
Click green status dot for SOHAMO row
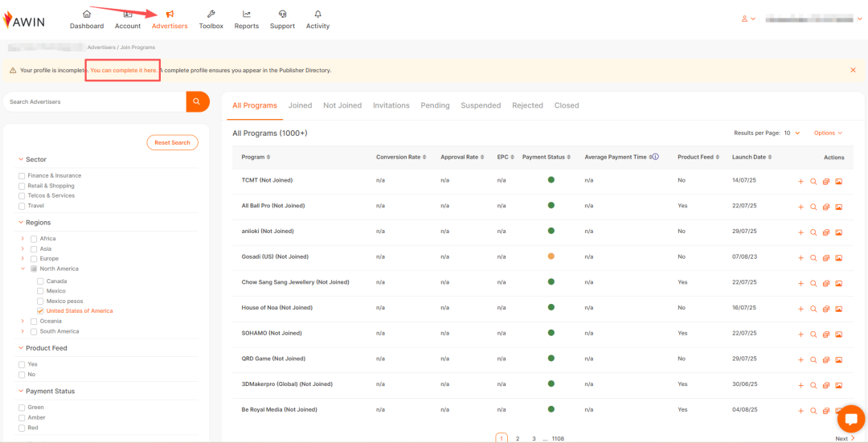click(551, 333)
